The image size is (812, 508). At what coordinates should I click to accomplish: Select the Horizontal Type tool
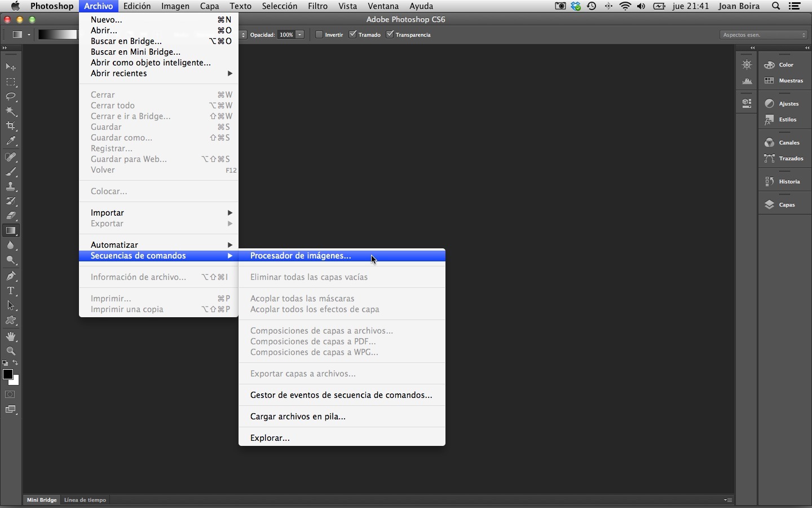point(11,291)
